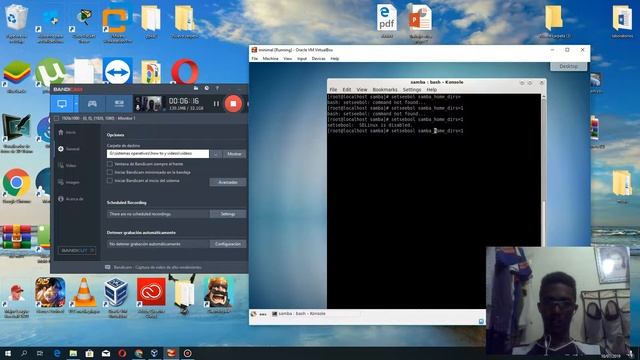Click the Desktop button in the VM
The height and width of the screenshot is (360, 640).
tap(568, 66)
